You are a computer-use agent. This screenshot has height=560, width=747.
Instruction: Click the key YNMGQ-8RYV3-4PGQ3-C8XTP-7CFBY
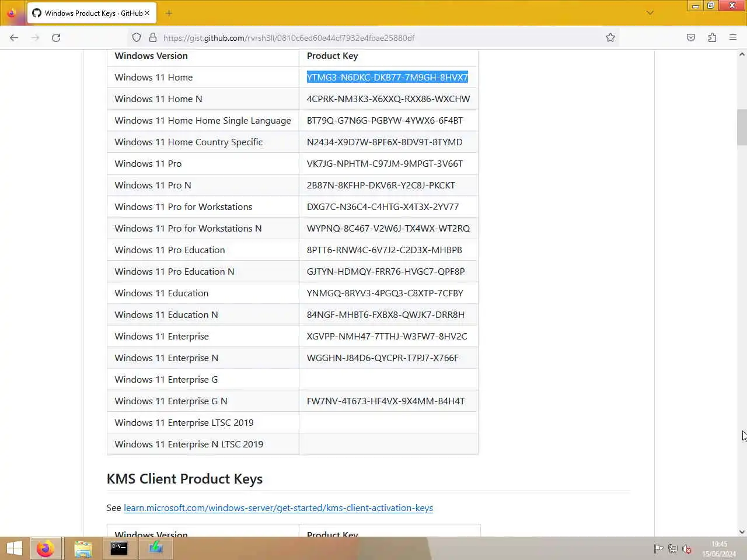(385, 293)
